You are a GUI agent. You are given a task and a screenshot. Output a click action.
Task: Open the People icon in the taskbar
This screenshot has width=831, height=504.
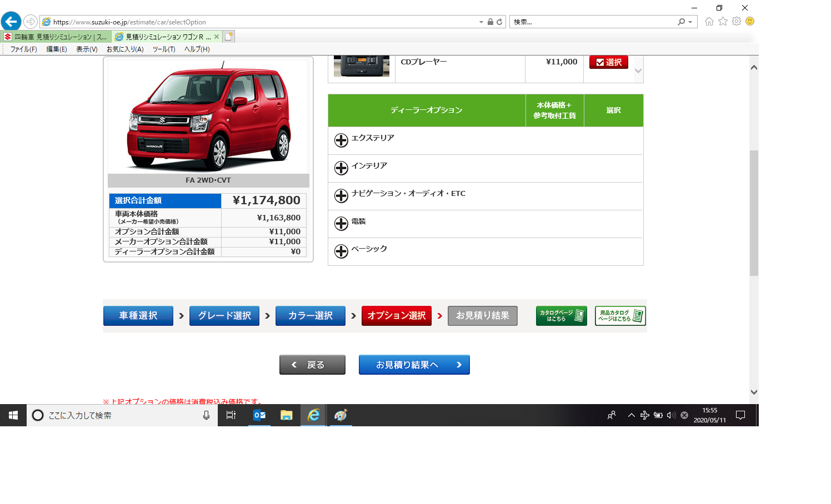tap(612, 415)
